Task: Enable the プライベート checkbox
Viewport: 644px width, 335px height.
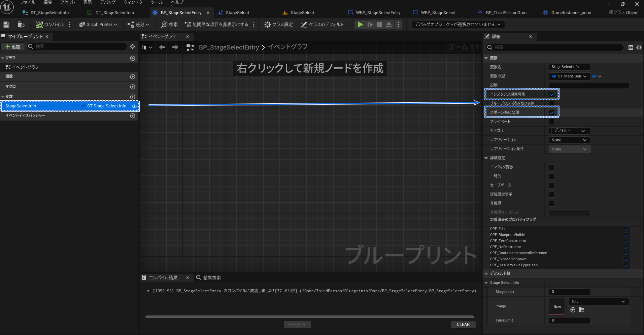Action: 551,122
